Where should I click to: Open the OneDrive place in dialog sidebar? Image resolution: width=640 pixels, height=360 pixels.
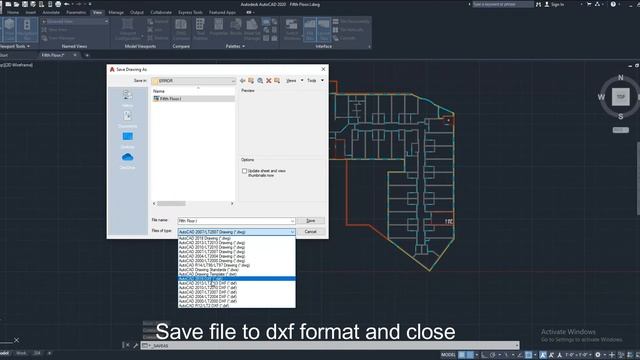pyautogui.click(x=127, y=160)
